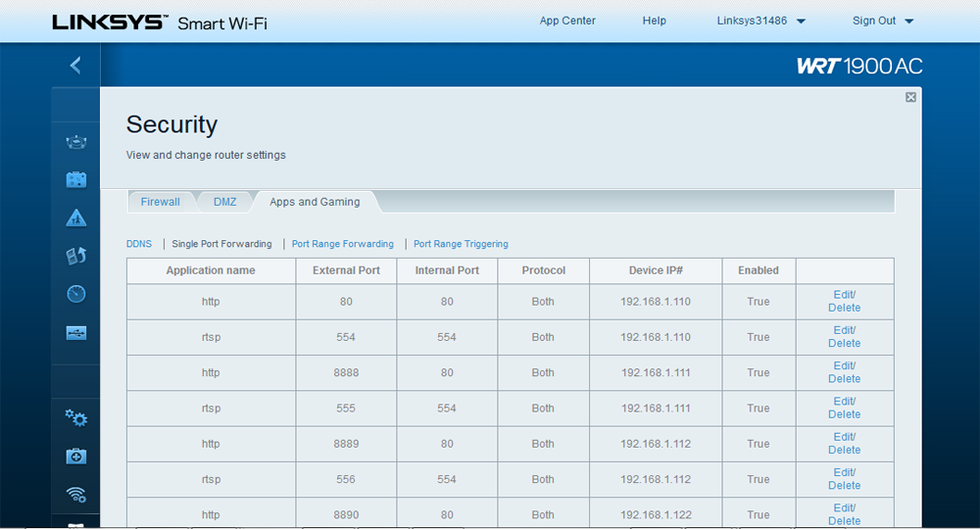Edit the http external 8889 rule
The width and height of the screenshot is (980, 529).
[x=844, y=437]
